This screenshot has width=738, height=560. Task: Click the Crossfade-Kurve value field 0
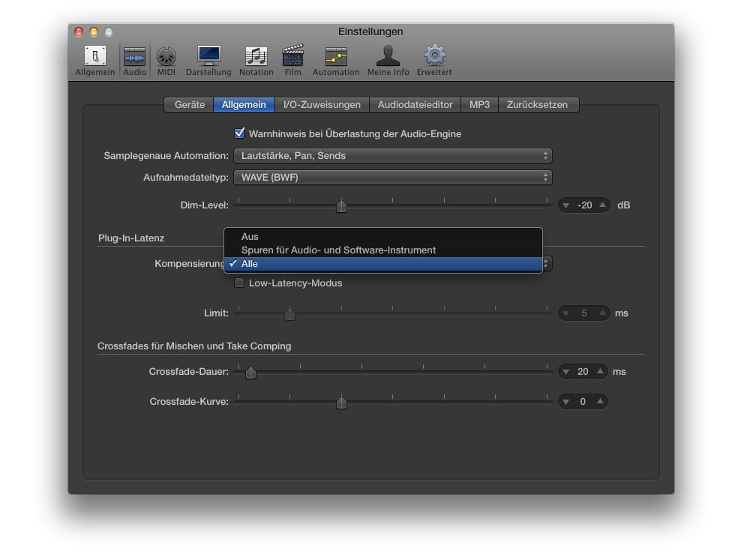tap(583, 401)
